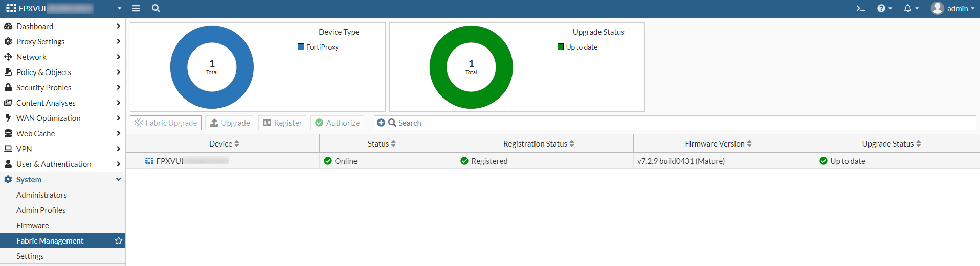Click the FortiProxy blue legend swatch
980x266 pixels.
tap(301, 47)
